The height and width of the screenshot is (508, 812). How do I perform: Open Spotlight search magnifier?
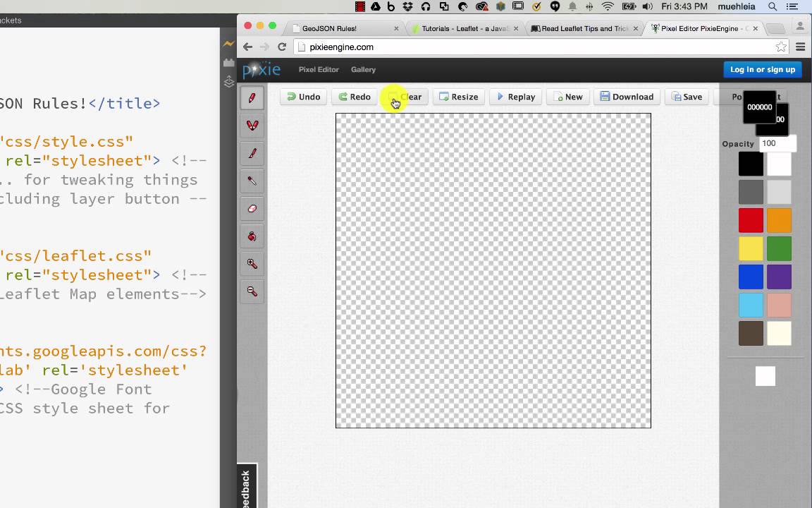tap(772, 7)
